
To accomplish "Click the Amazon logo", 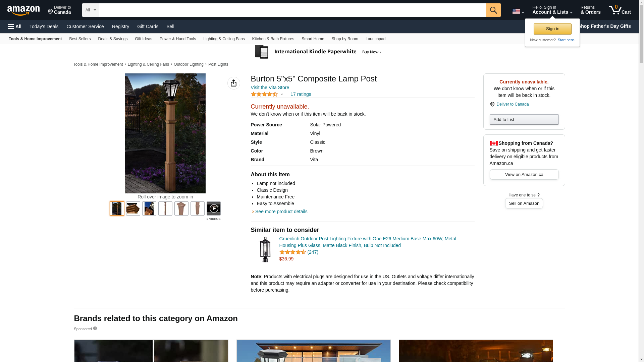I will click(x=23, y=10).
